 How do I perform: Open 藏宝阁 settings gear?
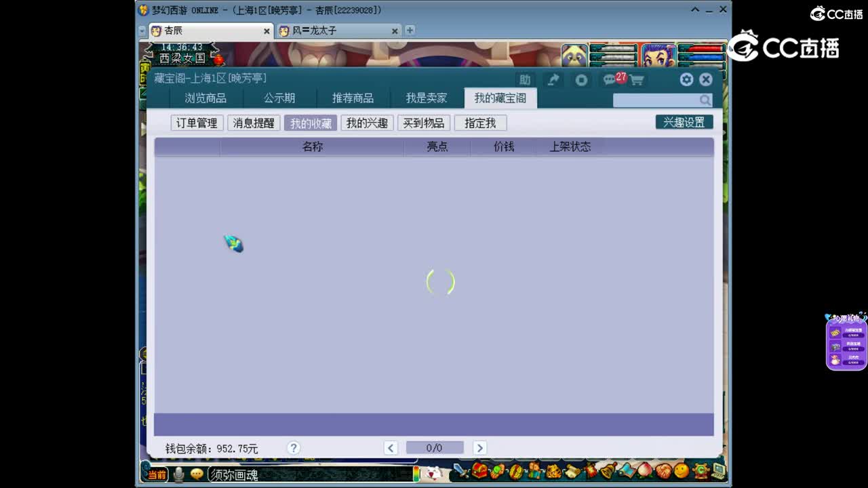tap(686, 79)
